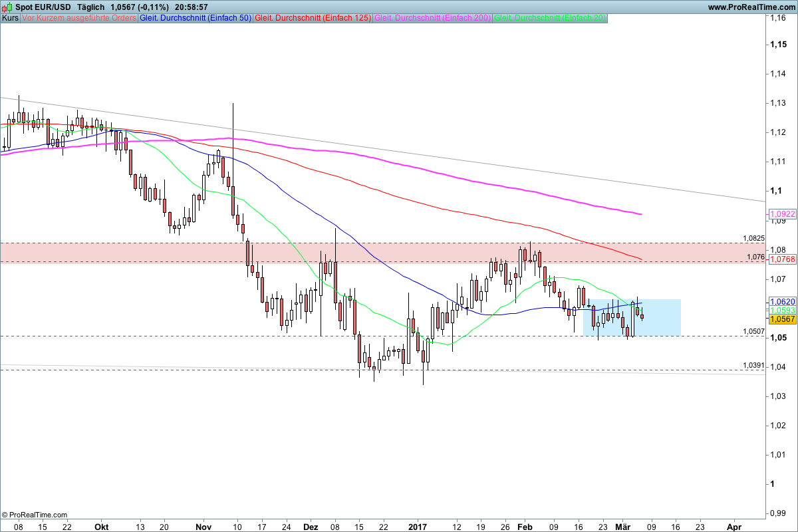Click the 1,07 price axis label
This screenshot has width=798, height=532.
[777, 279]
